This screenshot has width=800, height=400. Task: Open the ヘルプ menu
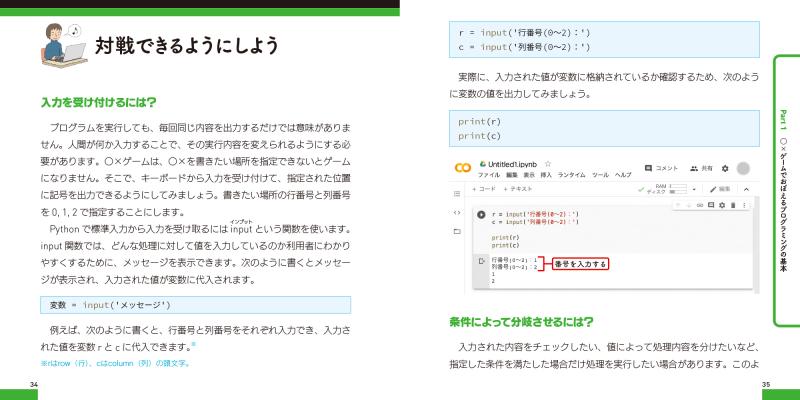(623, 175)
